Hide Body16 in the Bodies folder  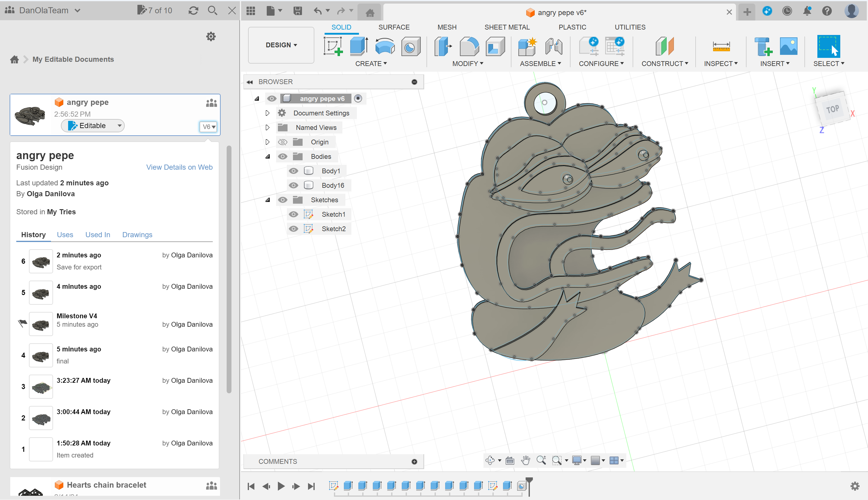tap(293, 185)
